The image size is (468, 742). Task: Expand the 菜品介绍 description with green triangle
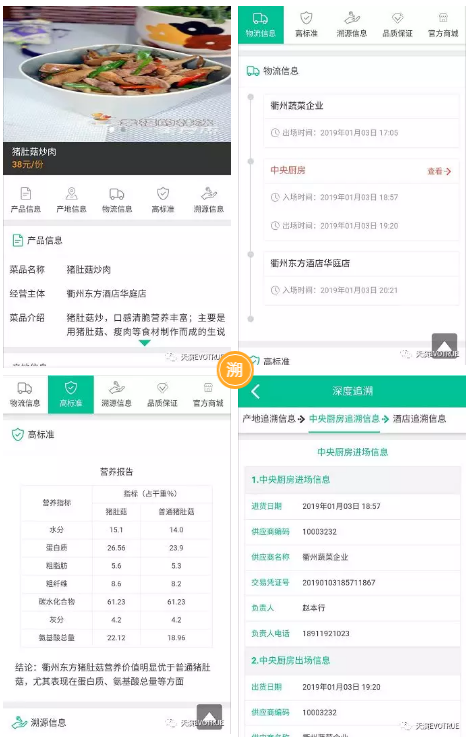coord(145,343)
